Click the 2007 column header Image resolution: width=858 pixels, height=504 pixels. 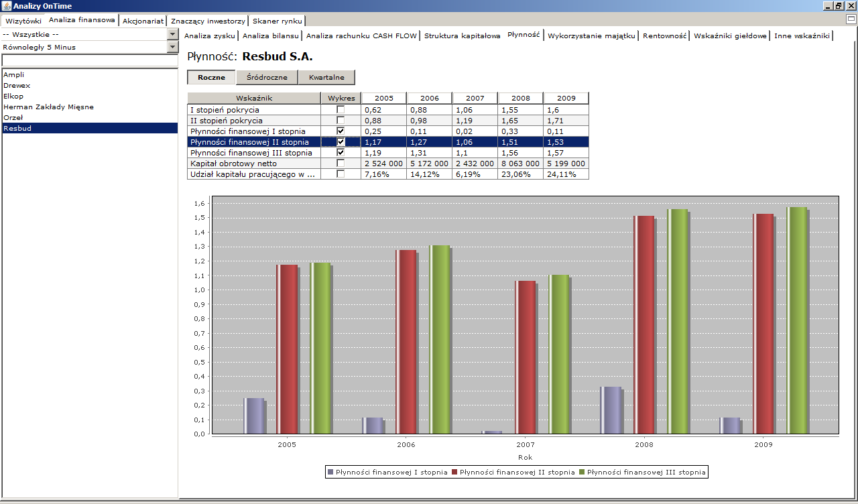click(x=475, y=98)
